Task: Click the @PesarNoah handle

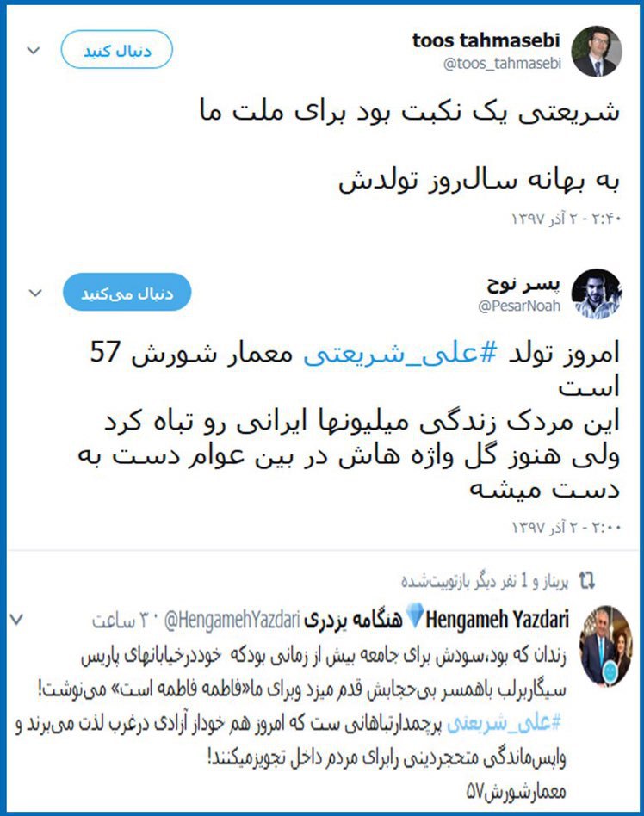Action: pos(519,306)
